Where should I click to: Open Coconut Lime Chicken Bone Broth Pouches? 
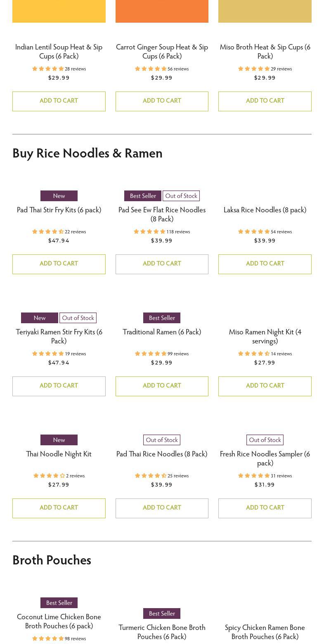point(59,621)
